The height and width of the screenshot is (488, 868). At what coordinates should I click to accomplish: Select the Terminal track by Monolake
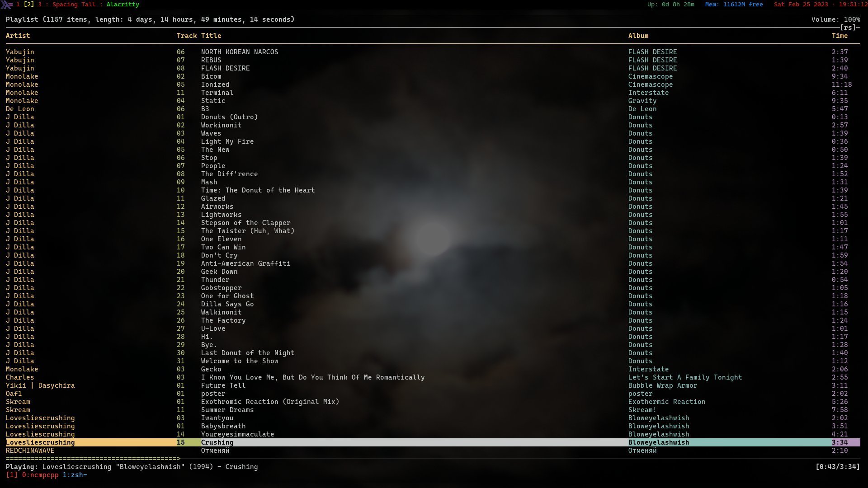[433, 93]
